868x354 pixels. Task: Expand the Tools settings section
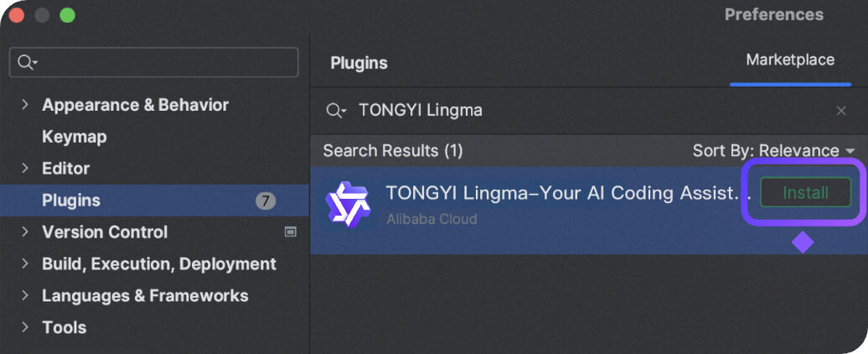point(25,328)
